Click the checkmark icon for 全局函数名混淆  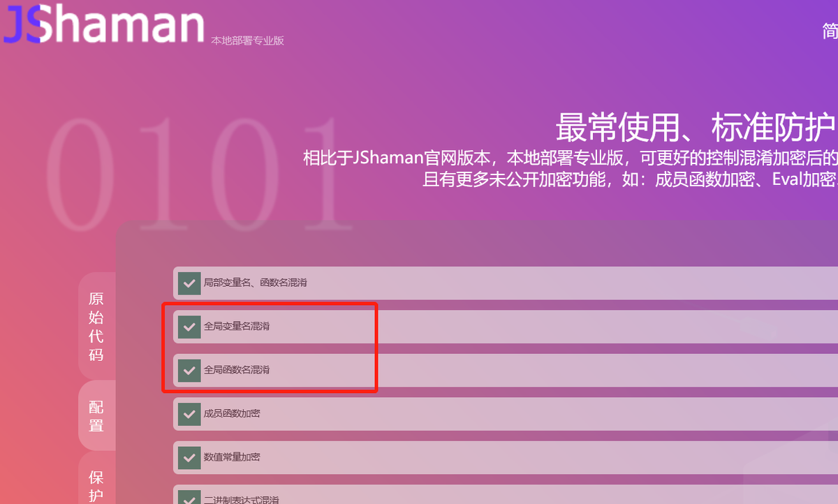click(x=189, y=371)
